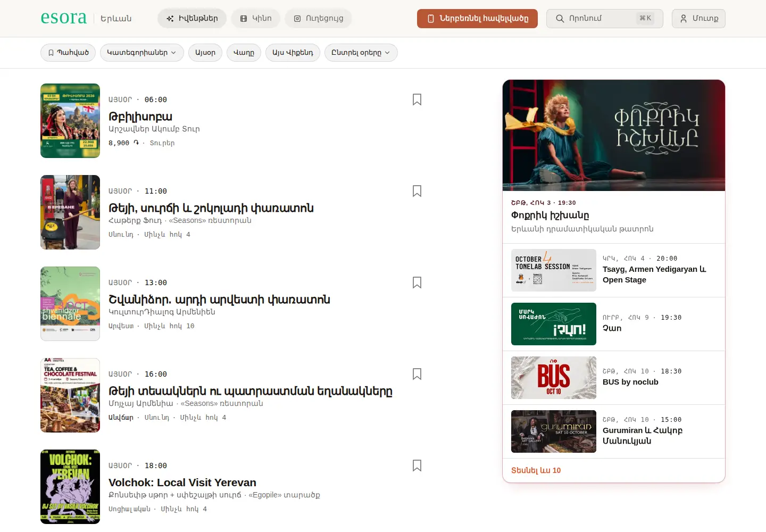Toggle the Վաղը tomorrow filter

(x=244, y=53)
